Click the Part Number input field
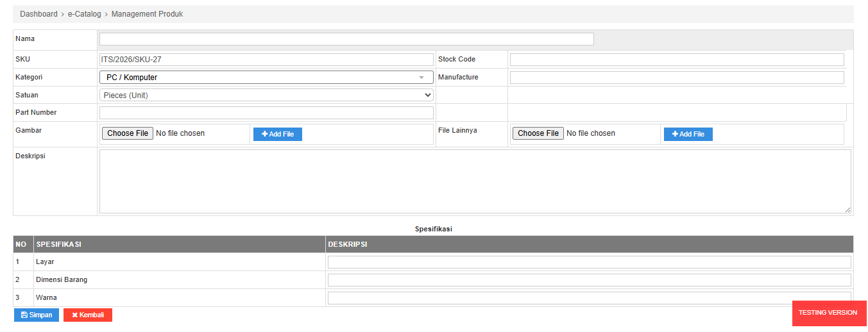 click(x=266, y=113)
